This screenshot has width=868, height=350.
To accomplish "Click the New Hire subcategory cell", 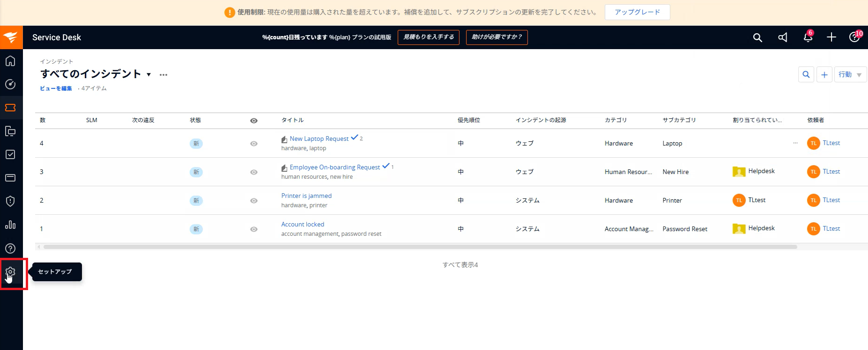I will pos(675,172).
